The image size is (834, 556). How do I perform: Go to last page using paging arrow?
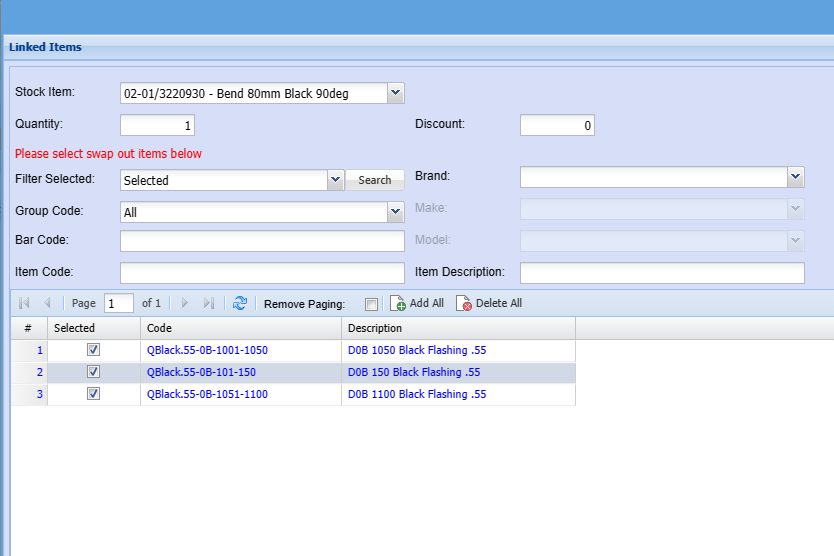pos(209,303)
